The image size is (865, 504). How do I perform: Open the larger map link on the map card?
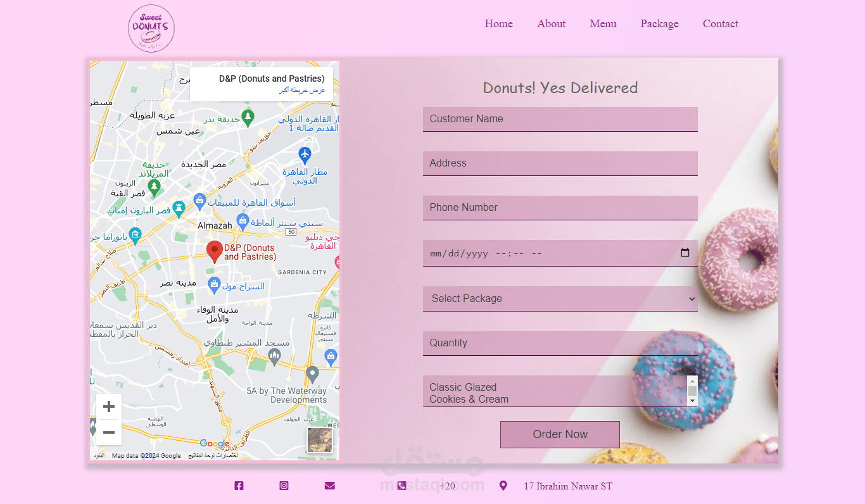click(x=310, y=90)
